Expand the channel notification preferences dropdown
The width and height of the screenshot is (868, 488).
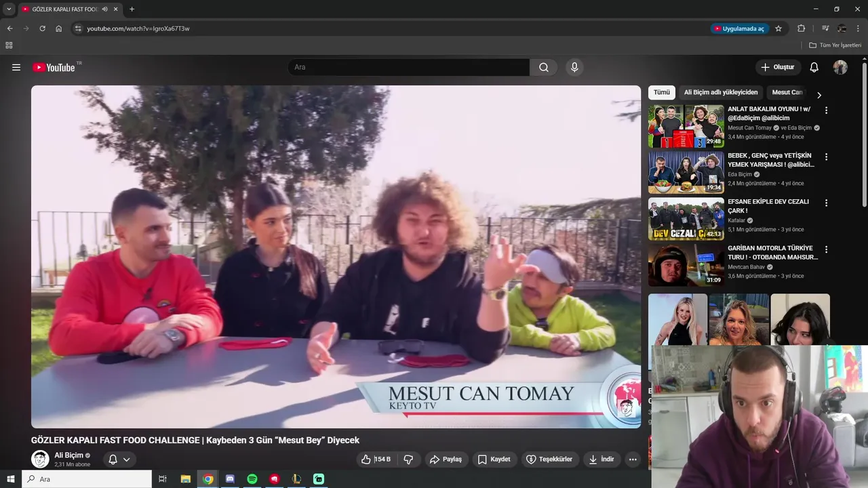(x=126, y=460)
